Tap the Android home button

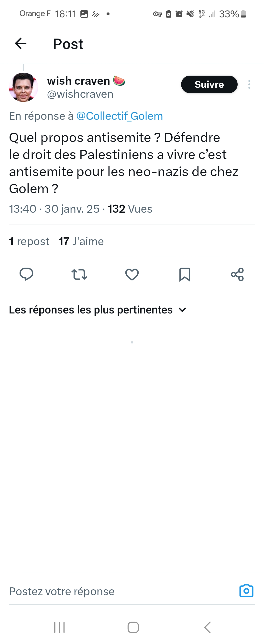pos(133,627)
